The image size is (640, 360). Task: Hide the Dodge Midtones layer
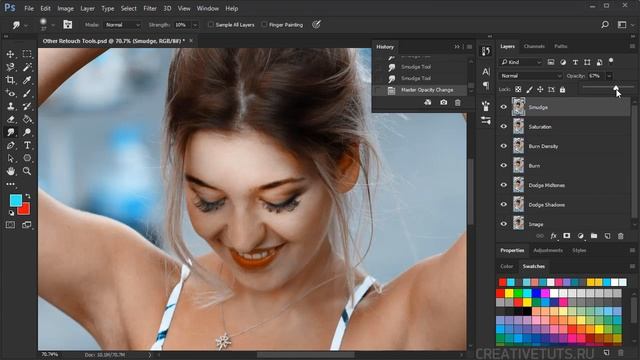[x=504, y=185]
